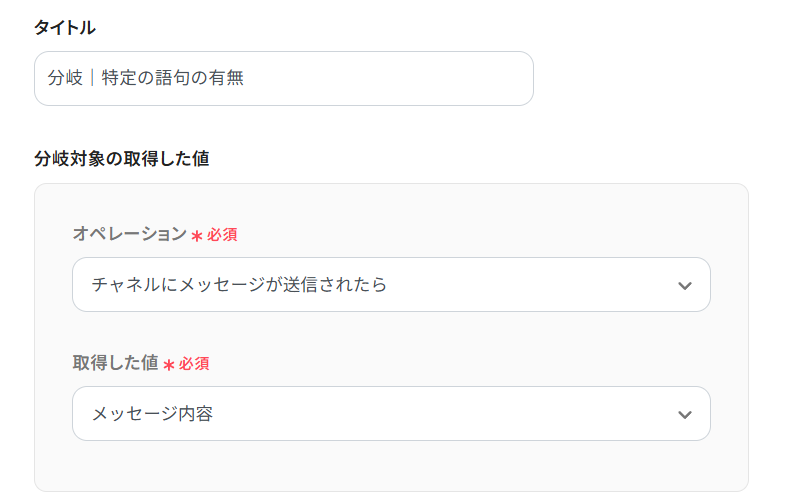The width and height of the screenshot is (786, 504).
Task: Open the 取得した値 dropdown
Action: tap(391, 414)
